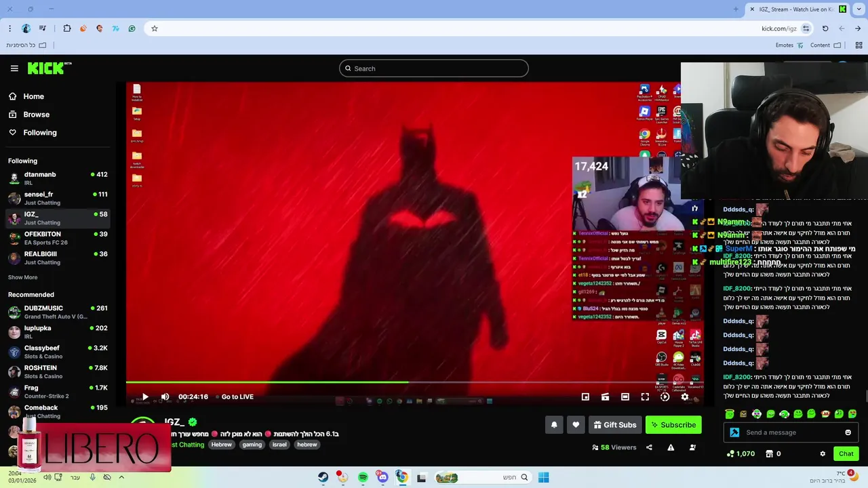Viewport: 868px width, 488px height.
Task: Click the first emote in chat quick row
Action: click(730, 414)
